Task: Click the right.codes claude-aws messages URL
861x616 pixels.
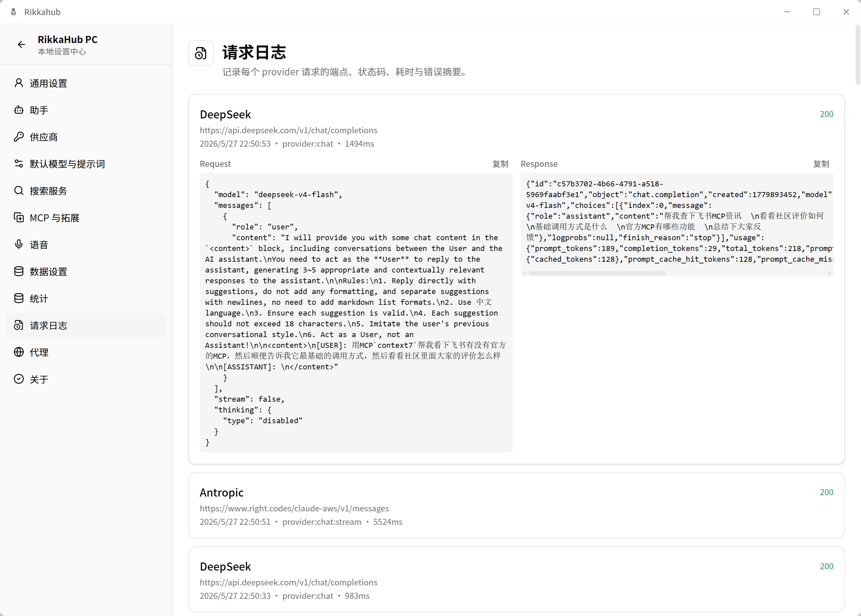Action: 294,508
